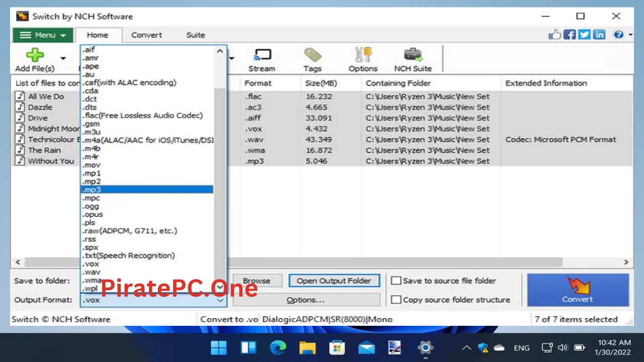This screenshot has height=362, width=644.
Task: Click the 43.349 size cell
Action: (319, 139)
